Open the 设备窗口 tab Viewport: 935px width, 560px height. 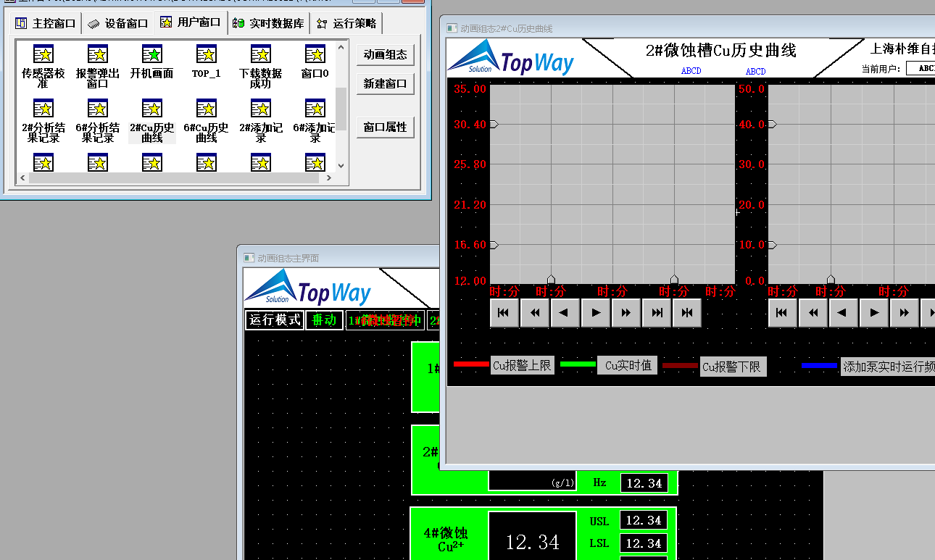click(118, 23)
